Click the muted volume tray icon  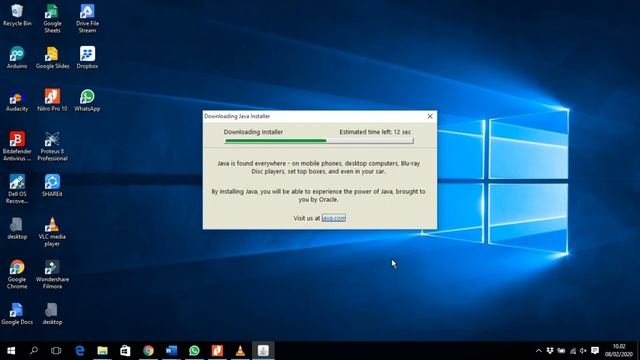(583, 351)
